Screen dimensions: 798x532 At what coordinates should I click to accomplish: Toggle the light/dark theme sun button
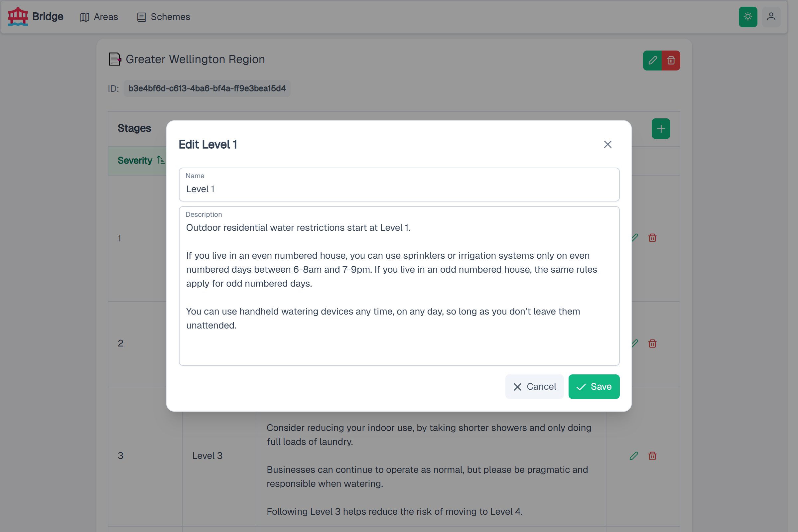(x=748, y=17)
